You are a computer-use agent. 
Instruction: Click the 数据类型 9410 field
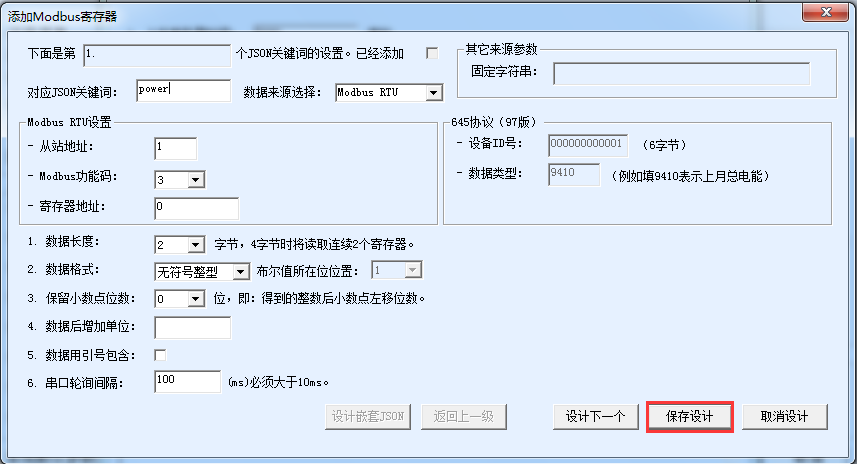point(573,174)
